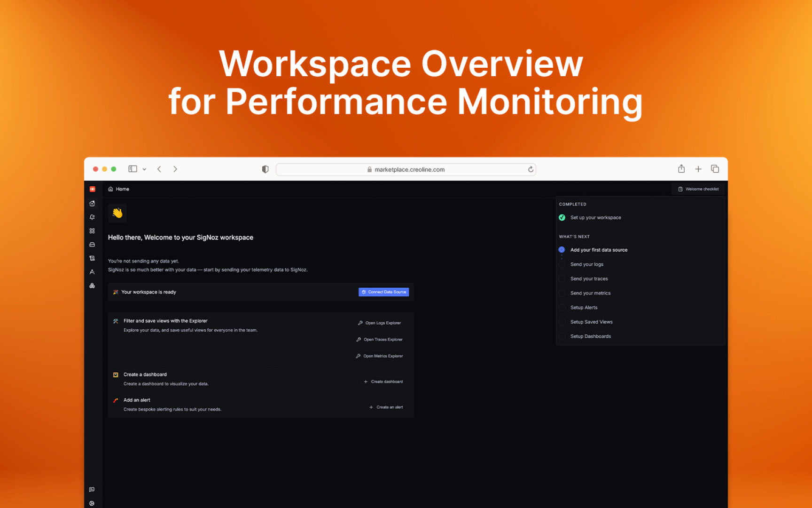This screenshot has width=812, height=508.
Task: Open the home icon in the left sidebar
Action: point(92,204)
